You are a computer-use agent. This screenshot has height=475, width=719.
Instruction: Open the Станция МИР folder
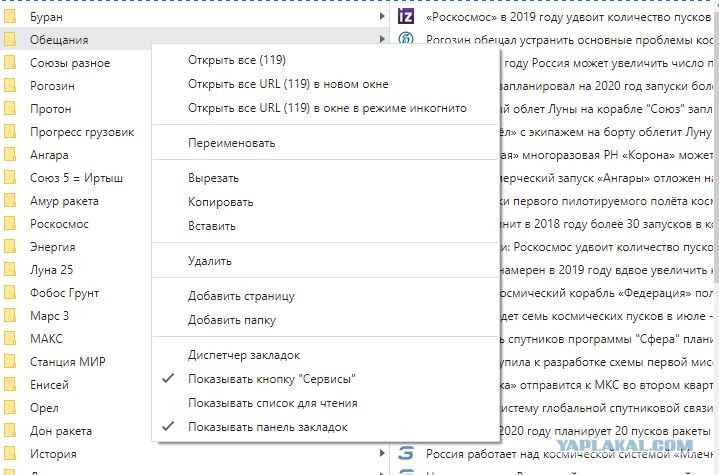(x=67, y=362)
